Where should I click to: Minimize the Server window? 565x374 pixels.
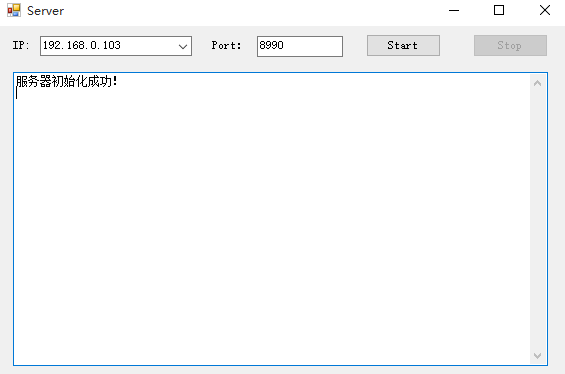454,10
